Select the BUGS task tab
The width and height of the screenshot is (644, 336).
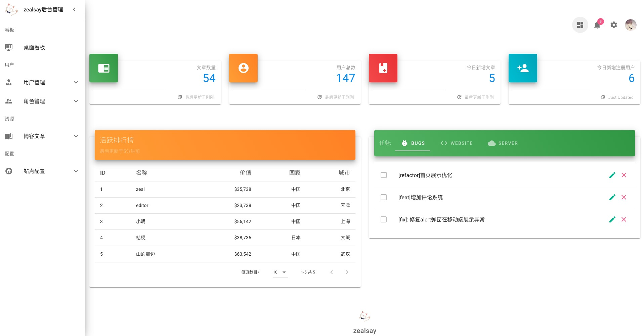click(413, 143)
